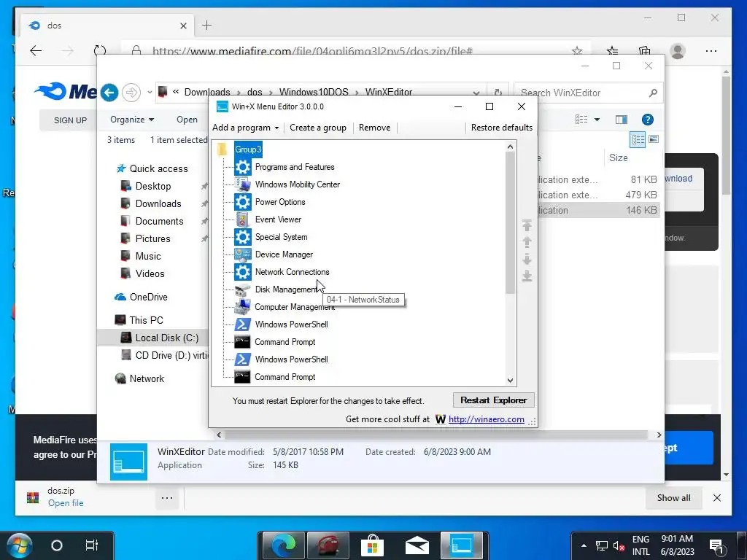Click the first Windows PowerShell icon
747x560 pixels.
242,324
